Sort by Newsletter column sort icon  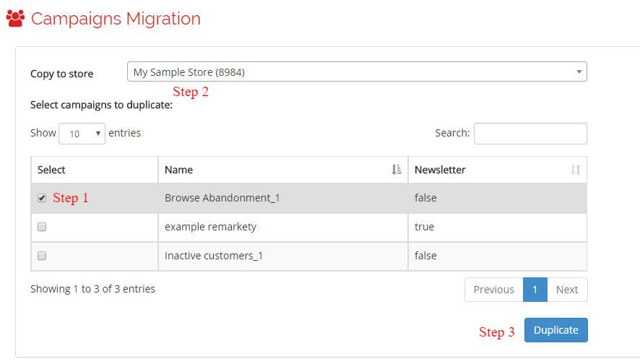coord(576,170)
